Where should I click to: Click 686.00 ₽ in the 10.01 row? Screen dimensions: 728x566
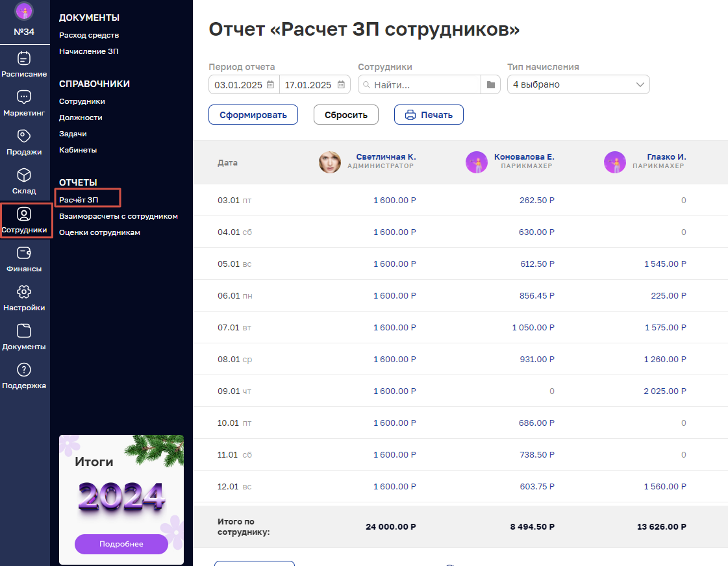pos(536,423)
